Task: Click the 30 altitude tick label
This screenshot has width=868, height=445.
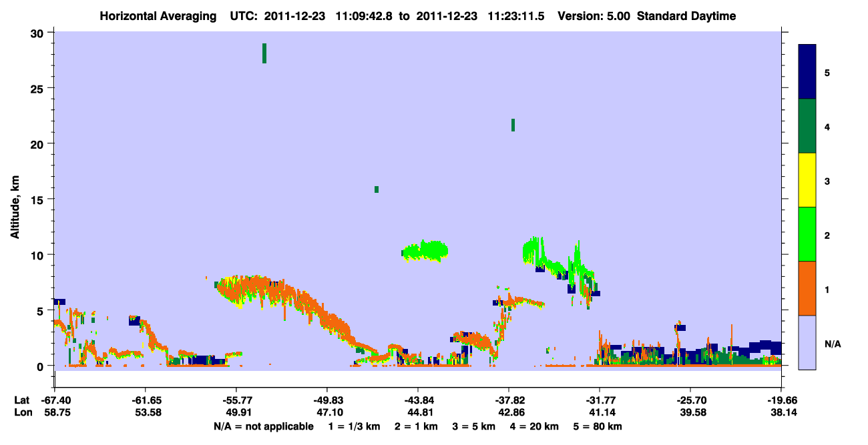Action: [x=39, y=33]
